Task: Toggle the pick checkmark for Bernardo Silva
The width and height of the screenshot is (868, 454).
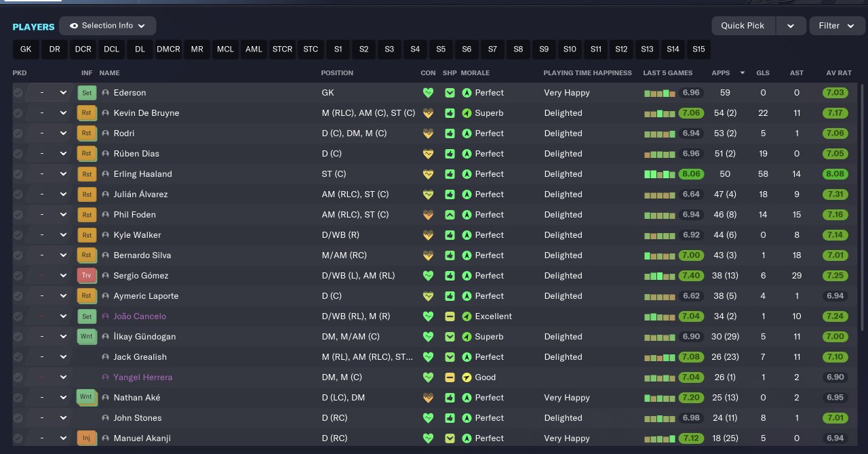Action: tap(18, 255)
